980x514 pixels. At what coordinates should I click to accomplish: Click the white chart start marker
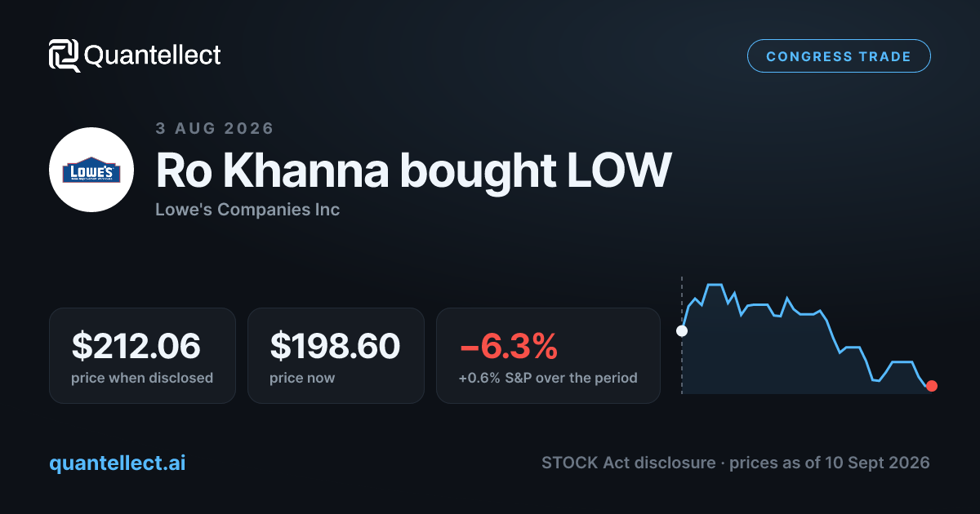click(682, 330)
